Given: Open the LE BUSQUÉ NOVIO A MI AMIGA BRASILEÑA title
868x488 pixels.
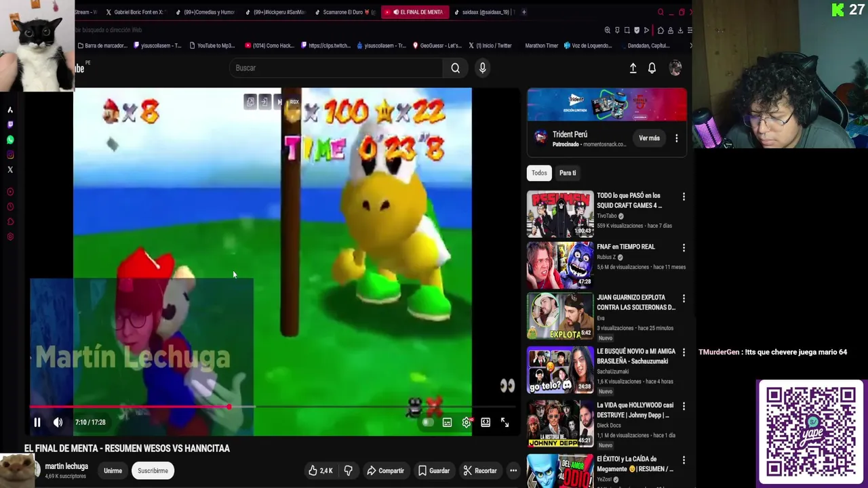Looking at the screenshot, I should (x=636, y=356).
